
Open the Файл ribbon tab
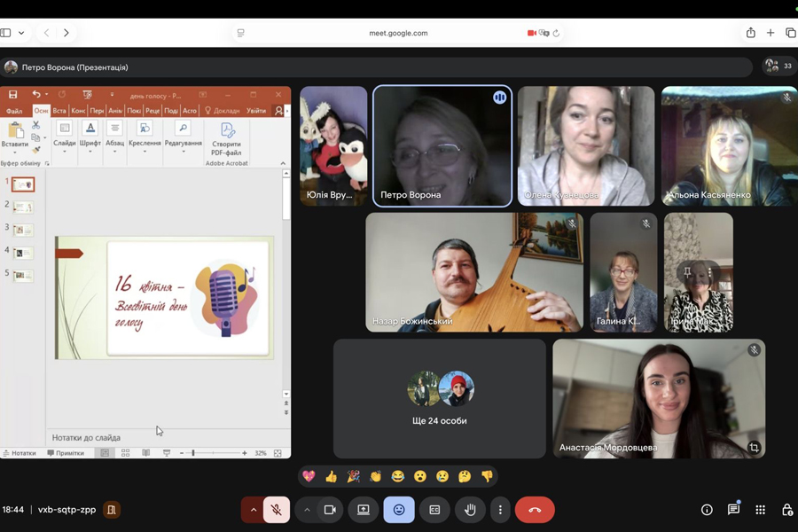(x=14, y=111)
